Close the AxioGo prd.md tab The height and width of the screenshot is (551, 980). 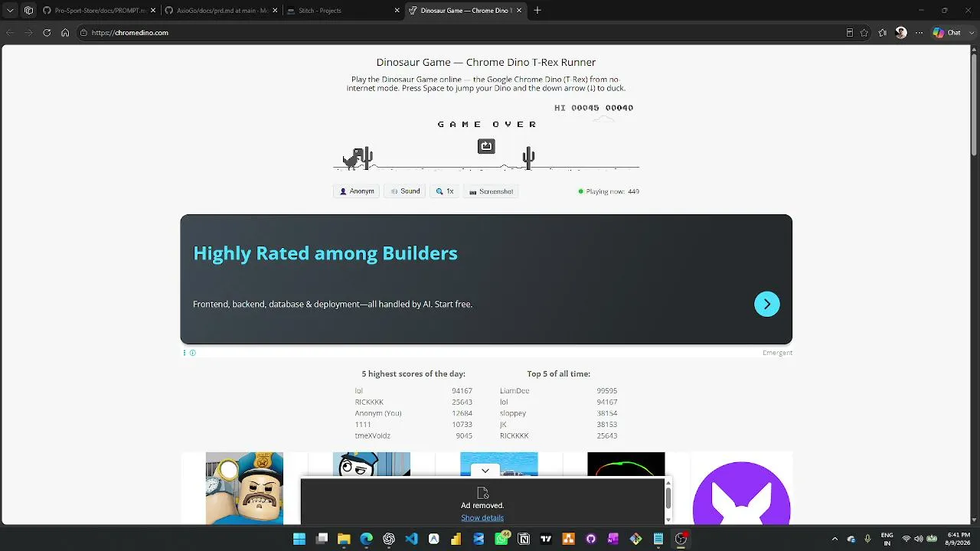(x=275, y=11)
